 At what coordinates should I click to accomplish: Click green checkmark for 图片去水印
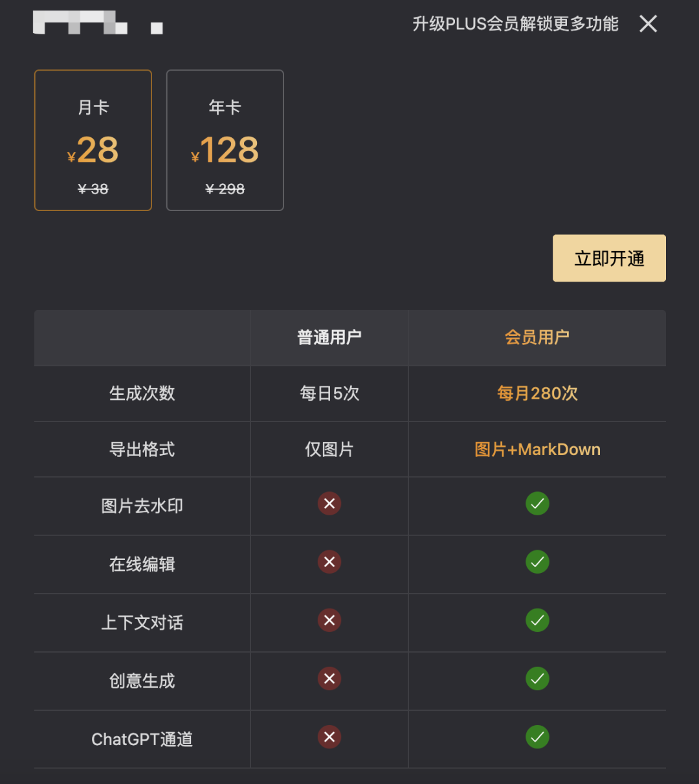537,504
